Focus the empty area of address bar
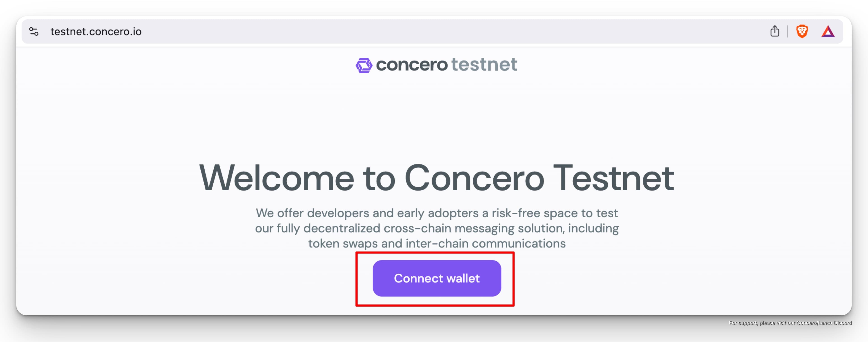The image size is (868, 342). coord(438,32)
